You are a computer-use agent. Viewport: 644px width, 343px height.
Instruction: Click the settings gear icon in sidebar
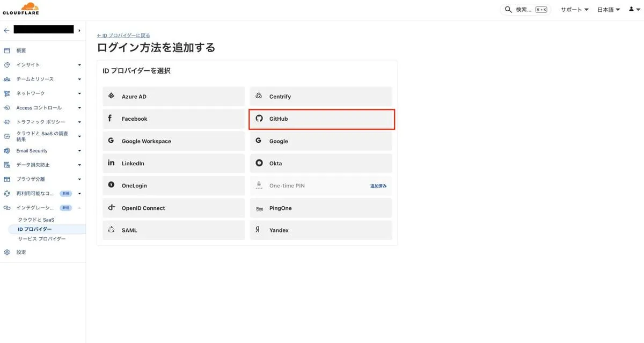pos(7,252)
